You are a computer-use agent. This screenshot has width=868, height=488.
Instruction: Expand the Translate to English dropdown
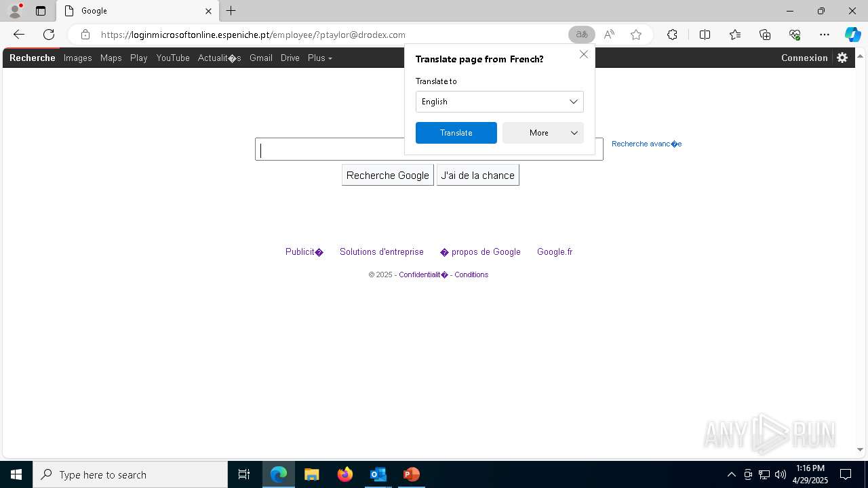coord(499,102)
